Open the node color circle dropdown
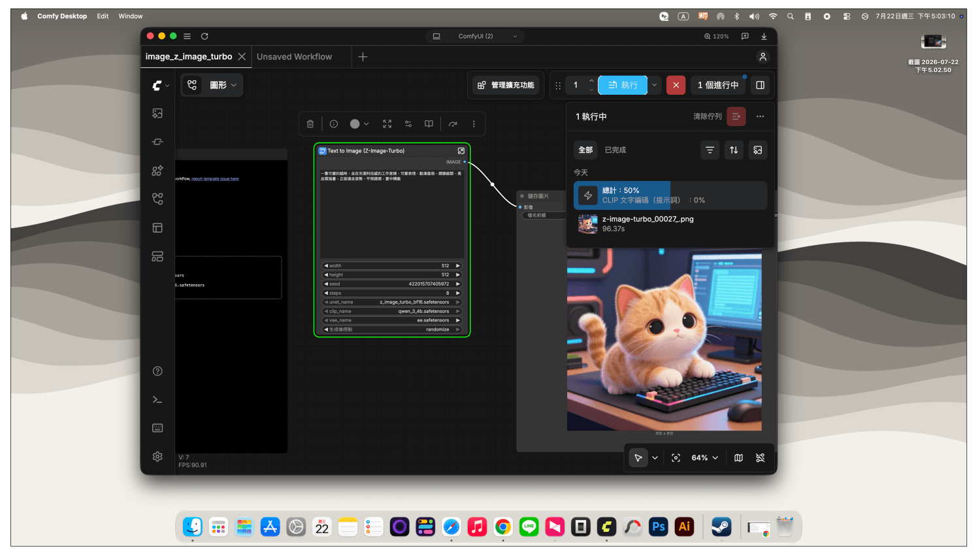Viewport: 980px width, 558px height. pos(359,123)
